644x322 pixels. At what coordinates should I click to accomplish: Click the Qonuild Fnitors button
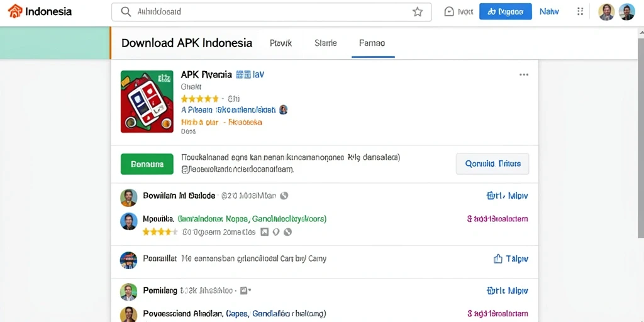pos(492,164)
